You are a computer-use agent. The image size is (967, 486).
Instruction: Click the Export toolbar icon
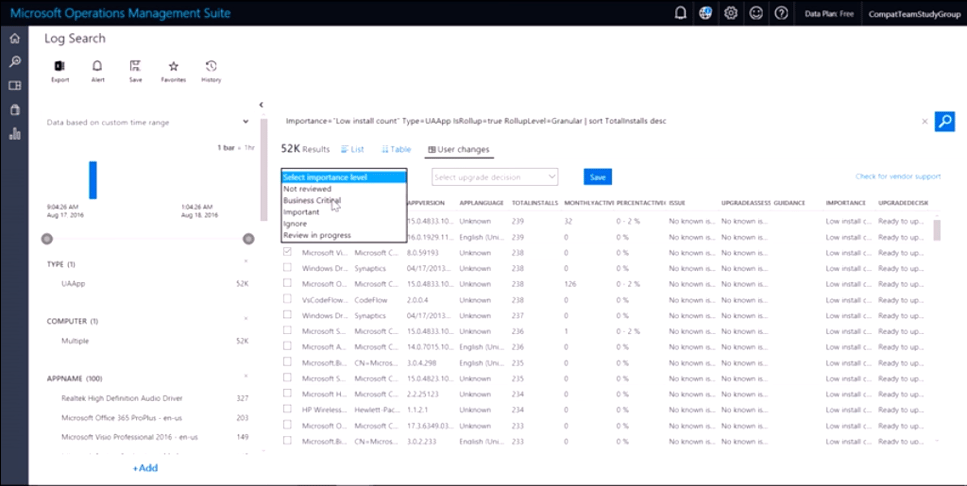tap(60, 72)
